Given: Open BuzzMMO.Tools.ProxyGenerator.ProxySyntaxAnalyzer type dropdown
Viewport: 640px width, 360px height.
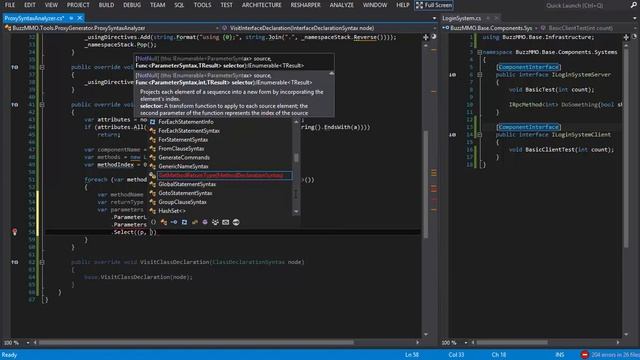Looking at the screenshot, I should [x=112, y=28].
